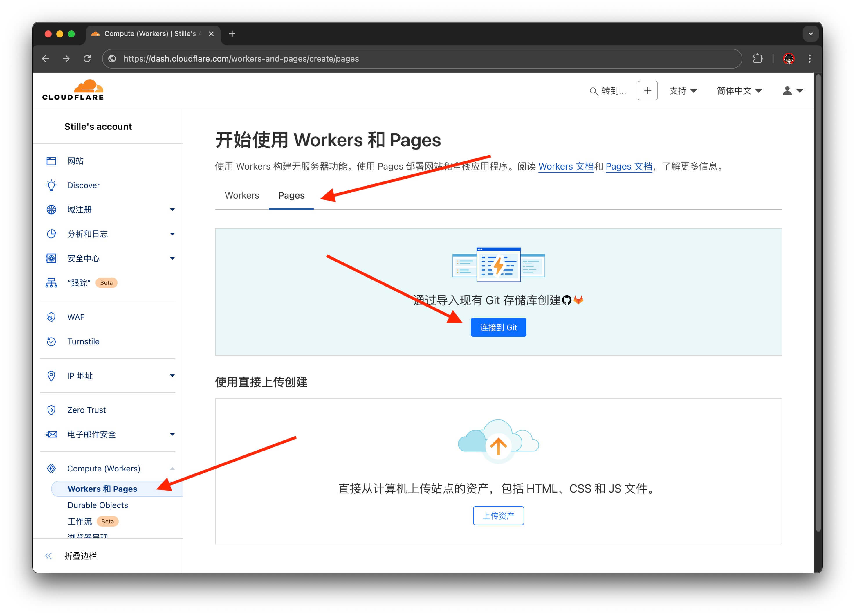
Task: Expand the 分析和日志 menu arrow
Action: click(172, 234)
